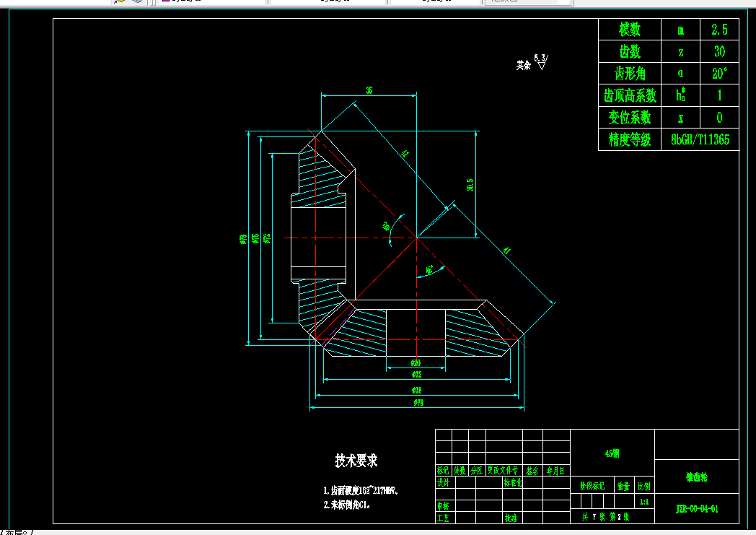Click the 精度等级 label cell
This screenshot has height=535, width=756.
[630, 140]
